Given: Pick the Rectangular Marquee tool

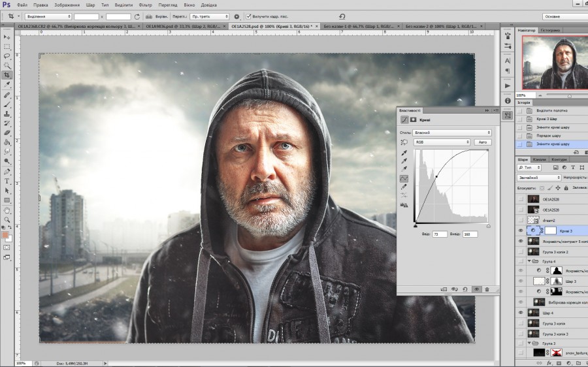Looking at the screenshot, I should (7, 47).
